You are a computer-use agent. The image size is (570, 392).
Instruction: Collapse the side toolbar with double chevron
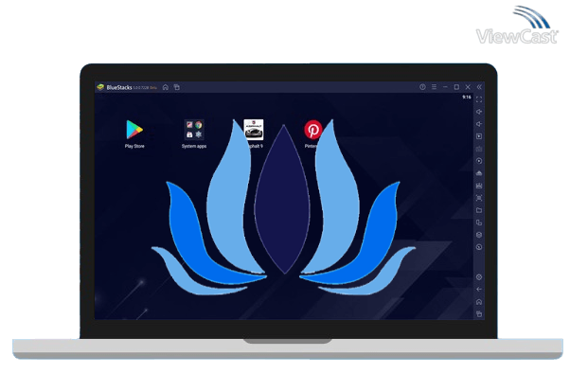click(479, 87)
